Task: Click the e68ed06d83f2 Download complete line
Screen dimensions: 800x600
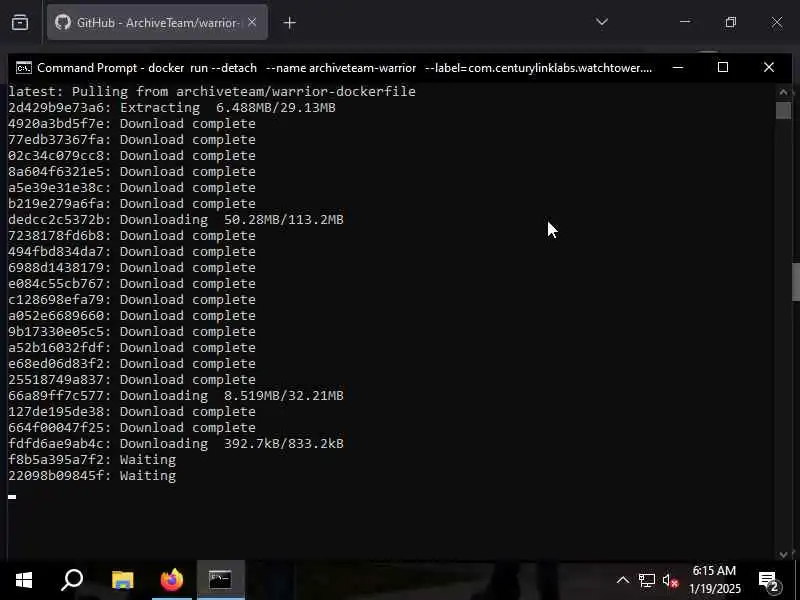Action: click(132, 364)
